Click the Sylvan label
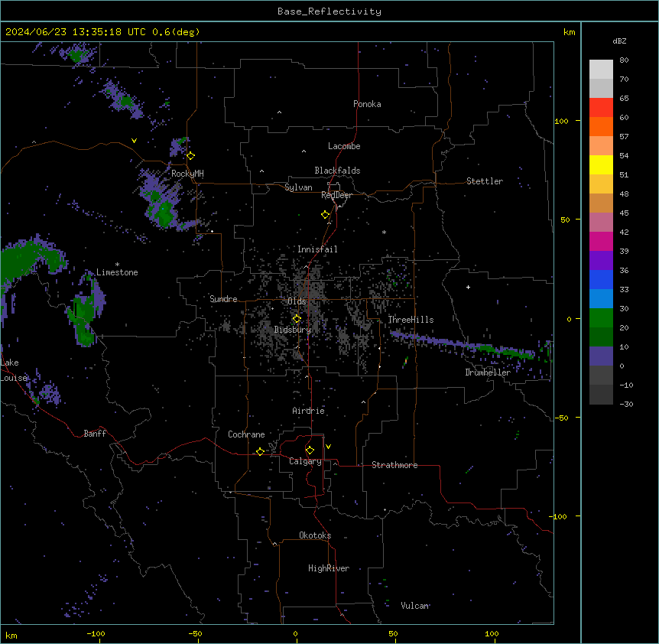Image resolution: width=659 pixels, height=644 pixels. point(298,187)
